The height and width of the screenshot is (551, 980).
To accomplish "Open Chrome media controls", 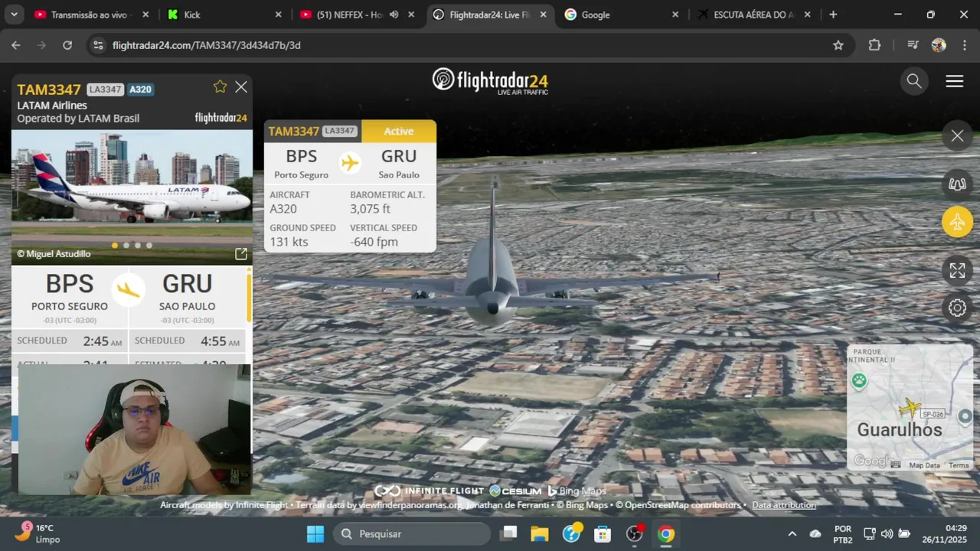I will pos(913,45).
